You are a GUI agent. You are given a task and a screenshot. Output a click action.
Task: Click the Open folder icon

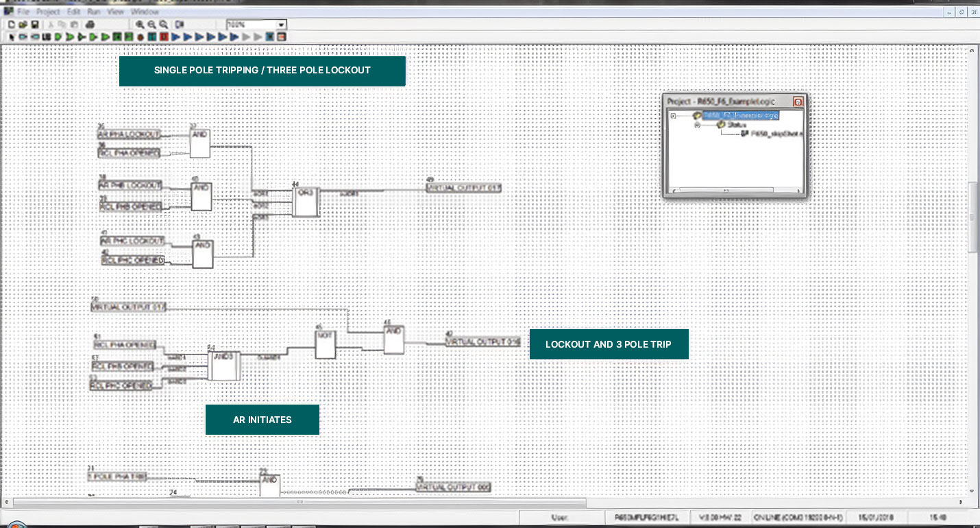click(23, 25)
